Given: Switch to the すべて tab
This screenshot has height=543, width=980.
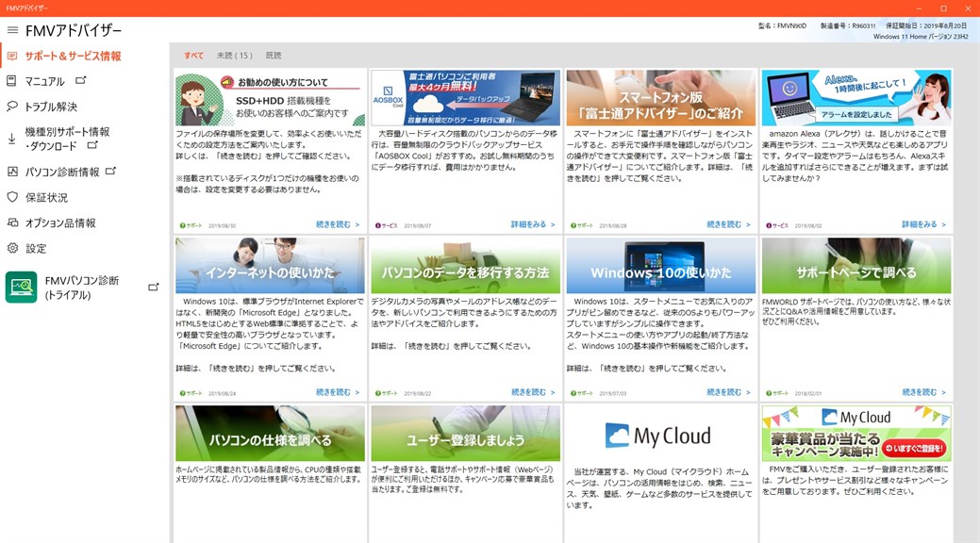Looking at the screenshot, I should (x=193, y=56).
